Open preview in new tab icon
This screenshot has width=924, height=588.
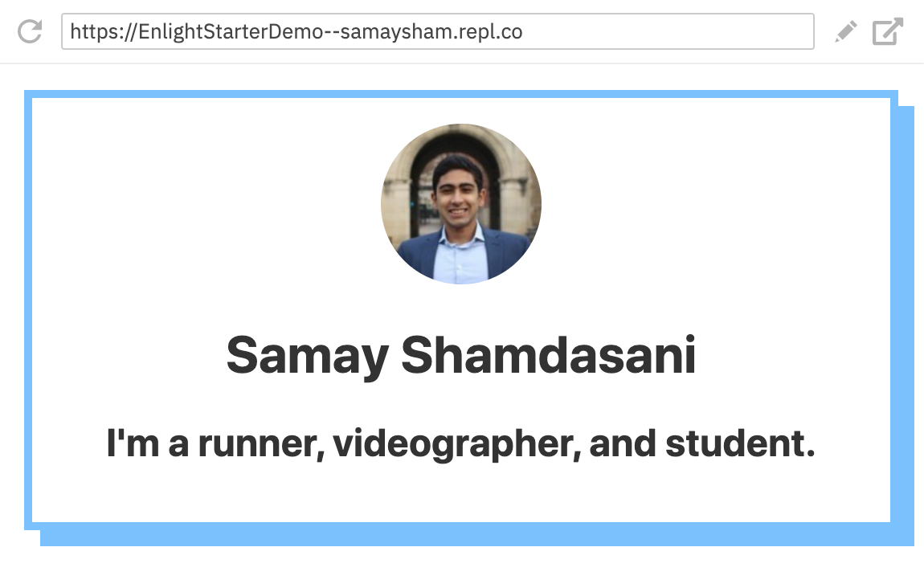coord(888,32)
